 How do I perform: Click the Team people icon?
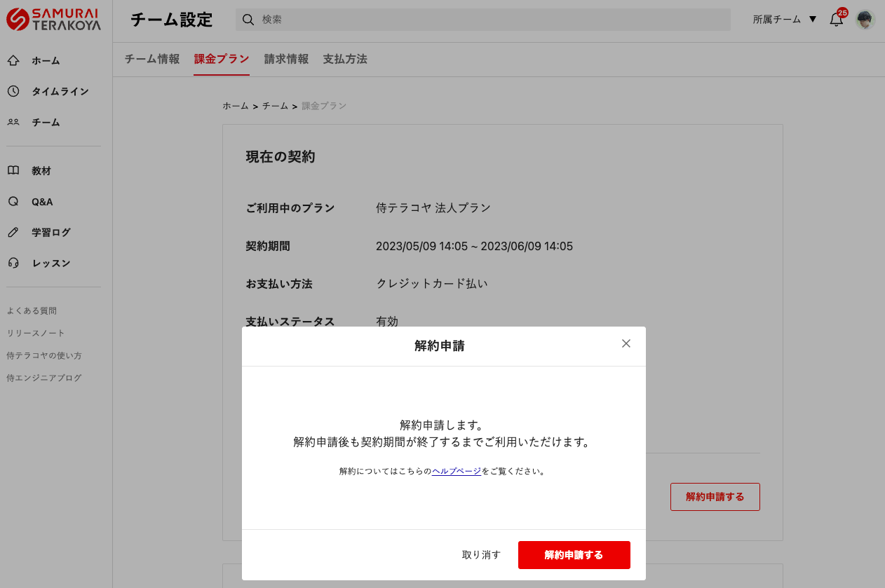[13, 122]
